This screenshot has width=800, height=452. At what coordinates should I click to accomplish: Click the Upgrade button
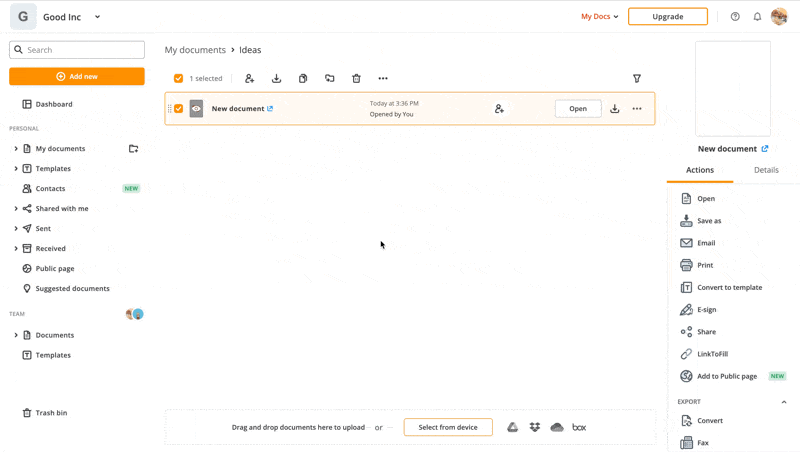point(667,17)
